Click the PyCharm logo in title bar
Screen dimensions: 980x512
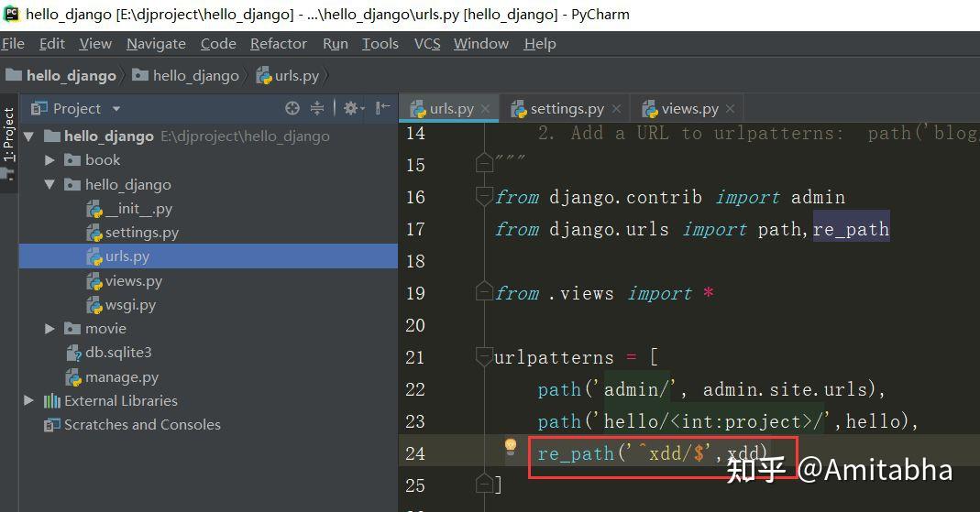11,14
